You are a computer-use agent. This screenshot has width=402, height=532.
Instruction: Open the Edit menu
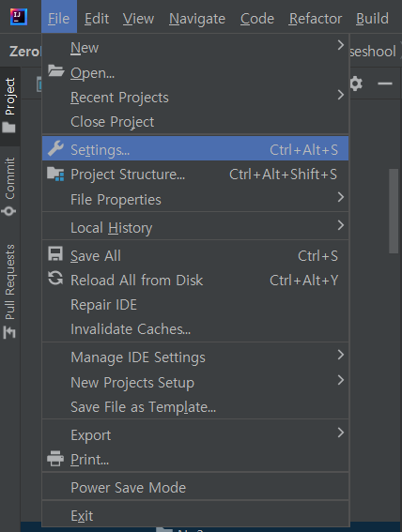[97, 19]
